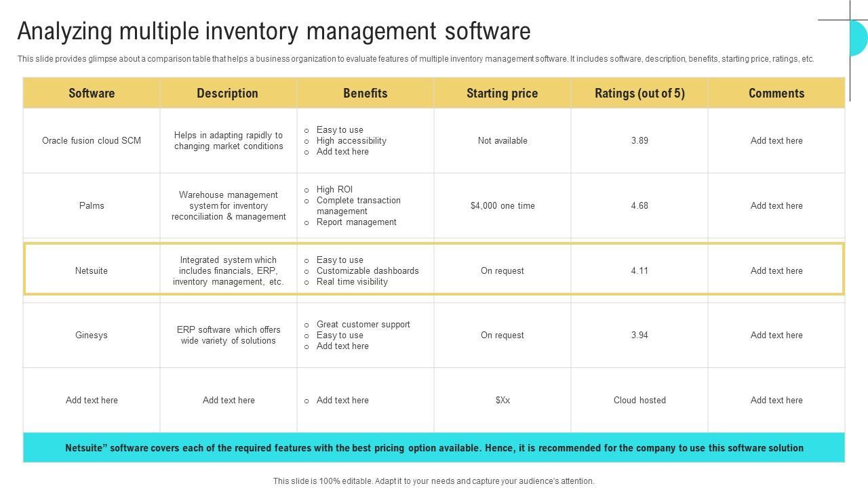Image resolution: width=868 pixels, height=488 pixels.
Task: Click the Starting price column header
Action: [x=502, y=94]
